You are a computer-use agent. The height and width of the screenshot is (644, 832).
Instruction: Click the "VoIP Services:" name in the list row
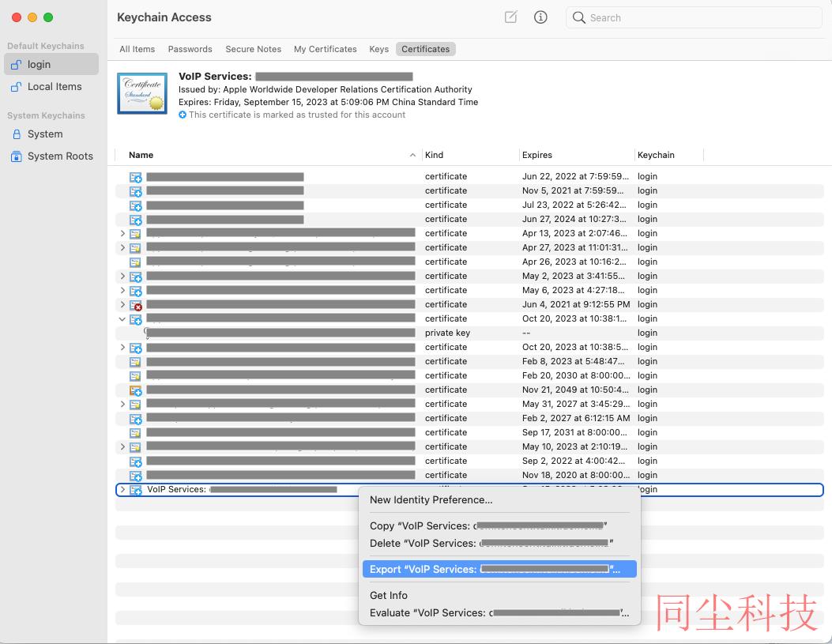coord(177,490)
